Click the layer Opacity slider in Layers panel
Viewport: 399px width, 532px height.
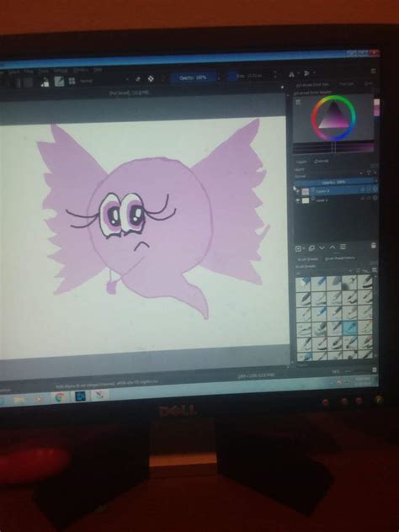[x=335, y=182]
